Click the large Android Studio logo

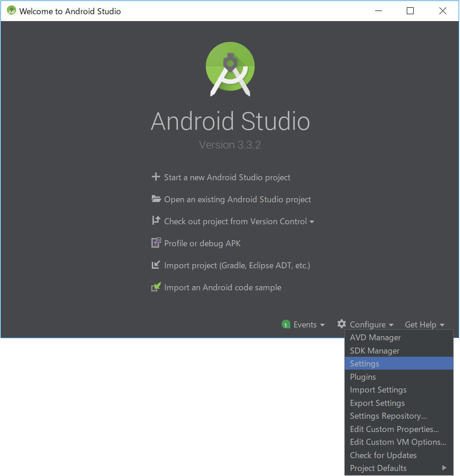click(230, 69)
